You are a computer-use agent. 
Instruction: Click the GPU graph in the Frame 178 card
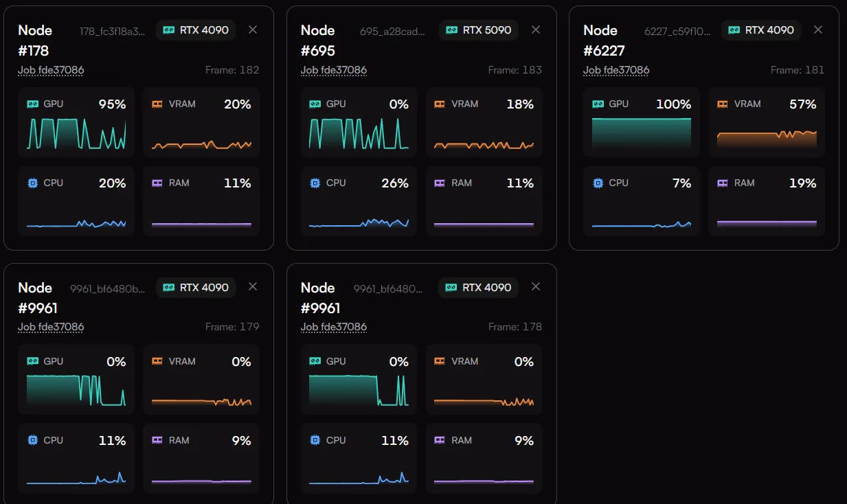click(359, 391)
